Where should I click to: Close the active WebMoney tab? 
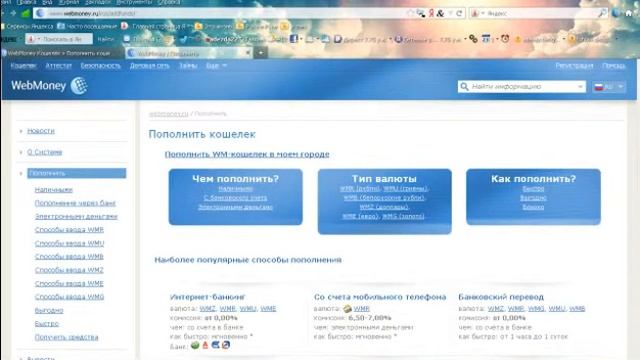coord(247,53)
